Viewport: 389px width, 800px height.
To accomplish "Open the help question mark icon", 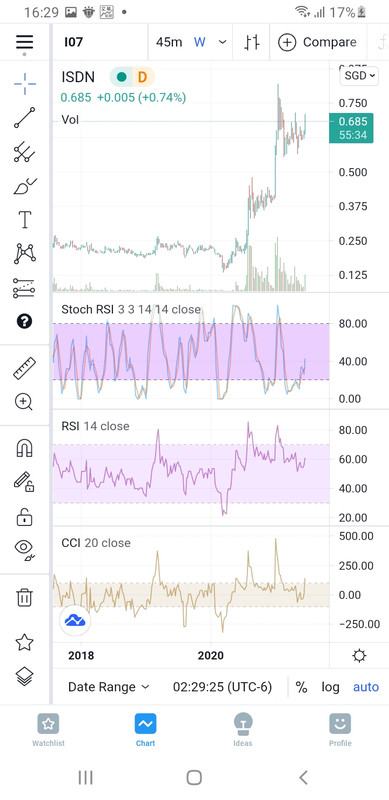I will pos(25,321).
